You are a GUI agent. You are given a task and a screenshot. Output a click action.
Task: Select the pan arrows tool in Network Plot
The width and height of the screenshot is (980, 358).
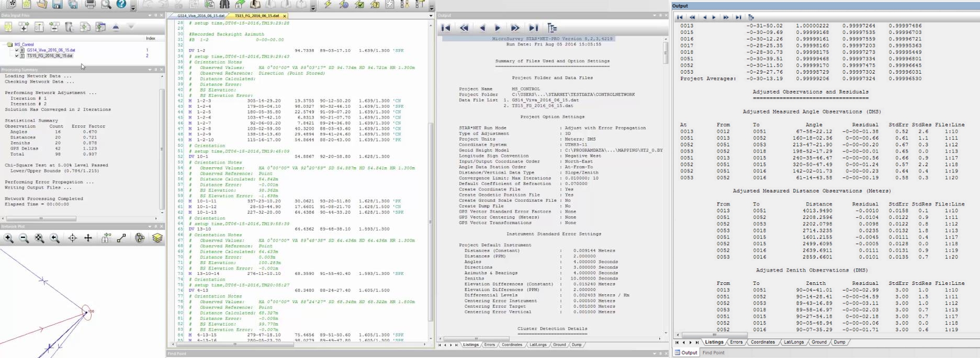pos(88,238)
